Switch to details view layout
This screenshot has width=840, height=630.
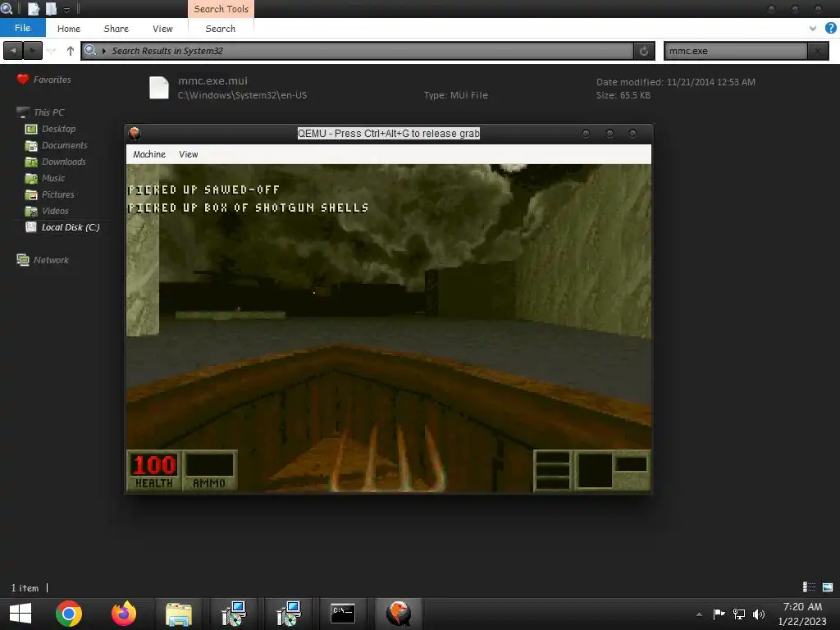(809, 587)
